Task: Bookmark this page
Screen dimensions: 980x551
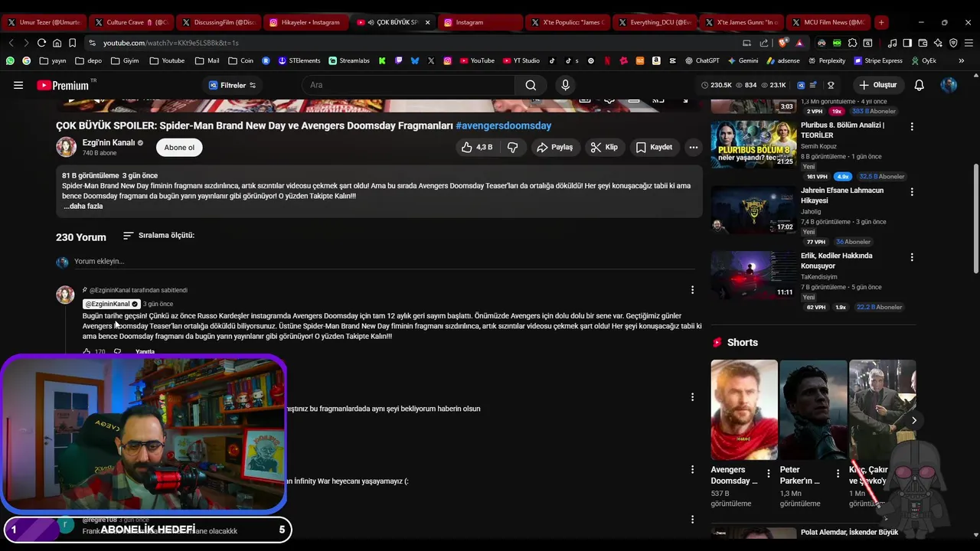Action: pyautogui.click(x=73, y=43)
